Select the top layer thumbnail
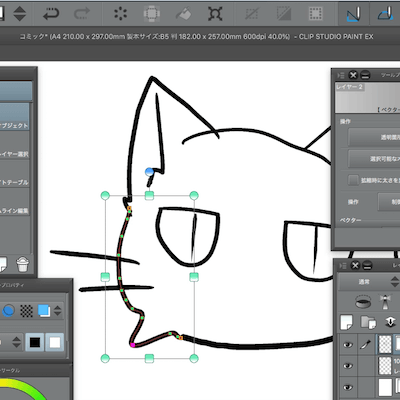 click(x=385, y=344)
